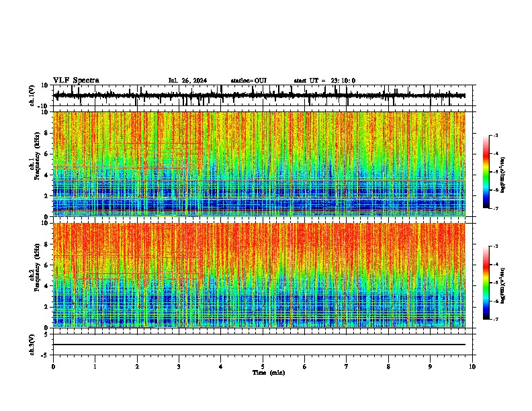Click the "6" kHz tick on ch.2 axis

(47, 265)
